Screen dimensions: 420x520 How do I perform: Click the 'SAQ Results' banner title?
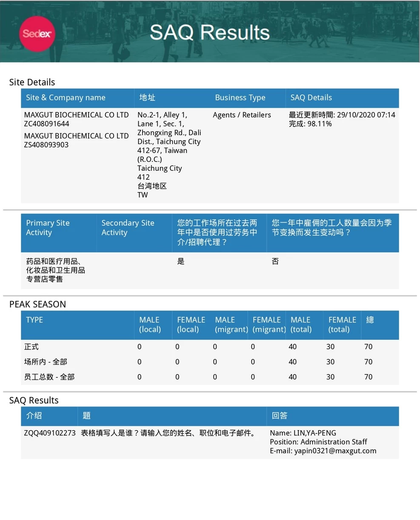(210, 32)
